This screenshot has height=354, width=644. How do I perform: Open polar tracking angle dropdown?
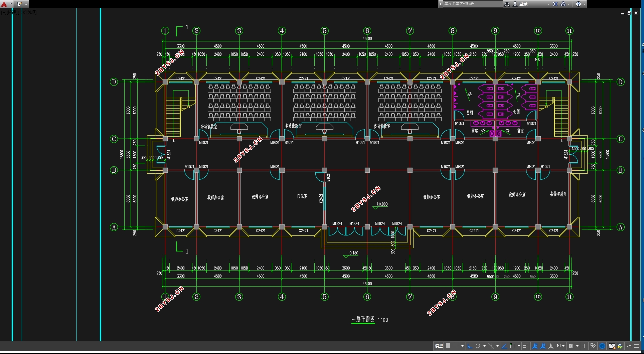tap(484, 346)
